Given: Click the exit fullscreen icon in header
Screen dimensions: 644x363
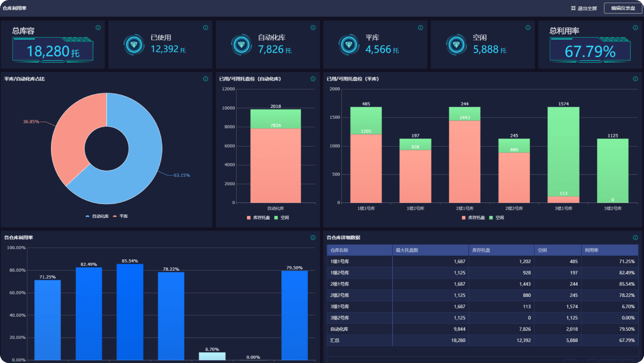Looking at the screenshot, I should [574, 8].
